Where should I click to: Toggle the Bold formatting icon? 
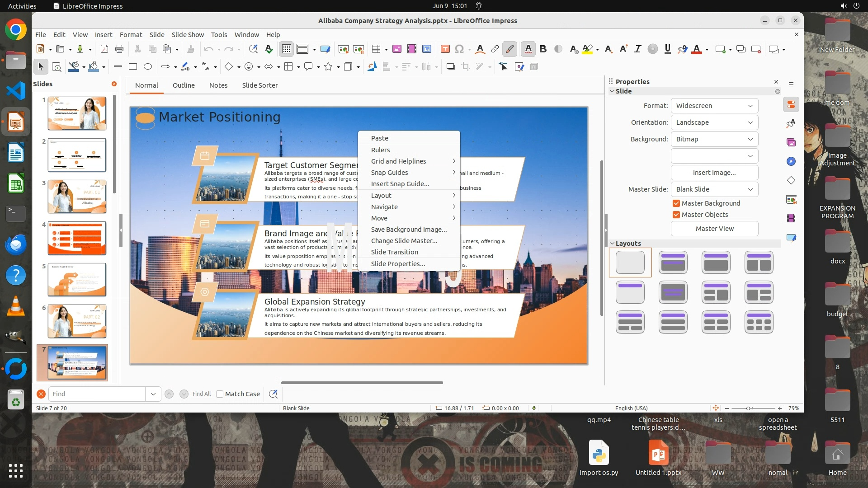543,49
